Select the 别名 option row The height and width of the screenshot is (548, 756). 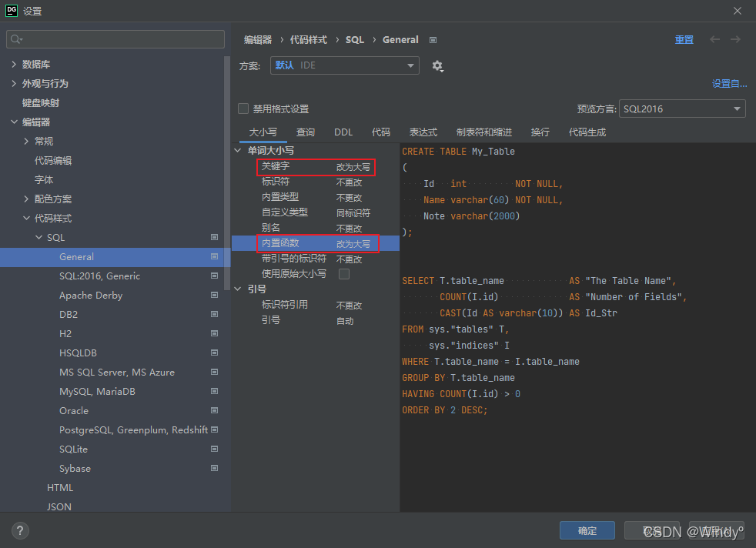tap(316, 228)
